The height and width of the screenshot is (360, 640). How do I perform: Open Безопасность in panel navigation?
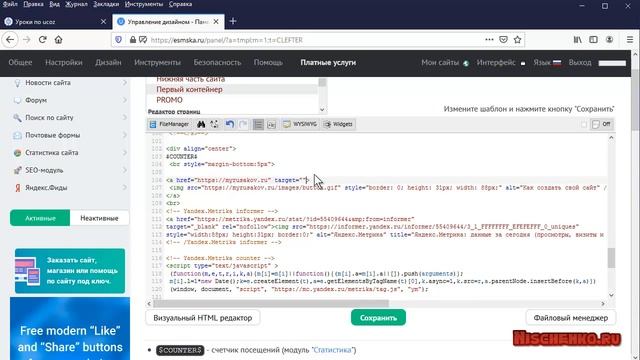coord(217,62)
